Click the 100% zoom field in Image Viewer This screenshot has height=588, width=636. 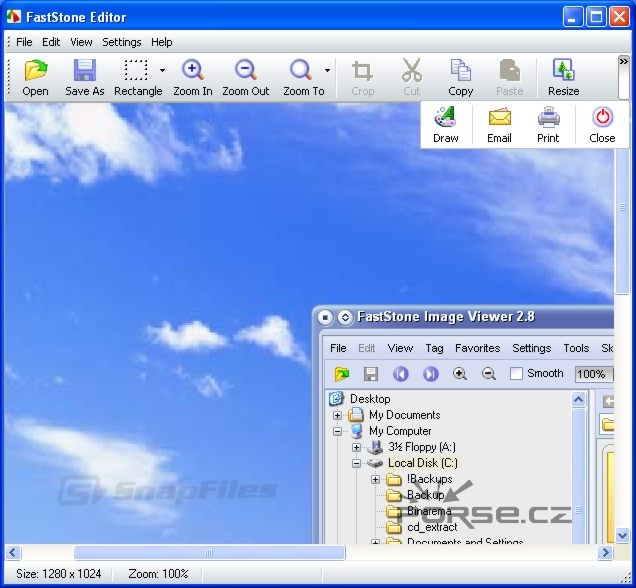tap(594, 374)
